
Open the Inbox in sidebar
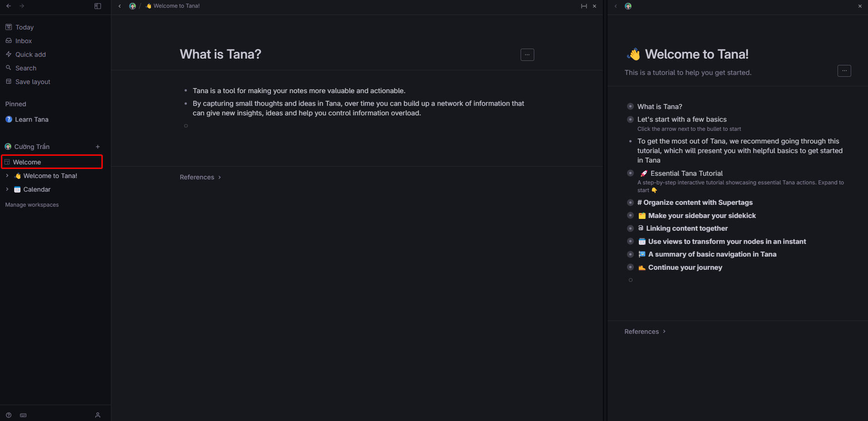point(24,41)
